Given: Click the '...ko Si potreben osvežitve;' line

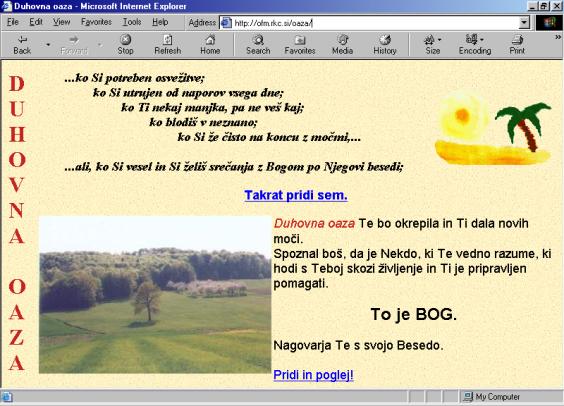Looking at the screenshot, I should [135, 78].
